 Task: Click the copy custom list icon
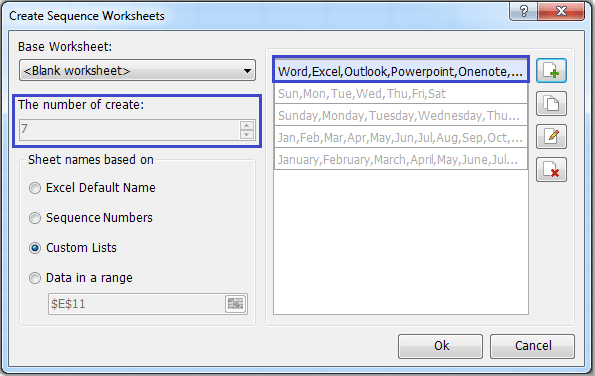[551, 104]
